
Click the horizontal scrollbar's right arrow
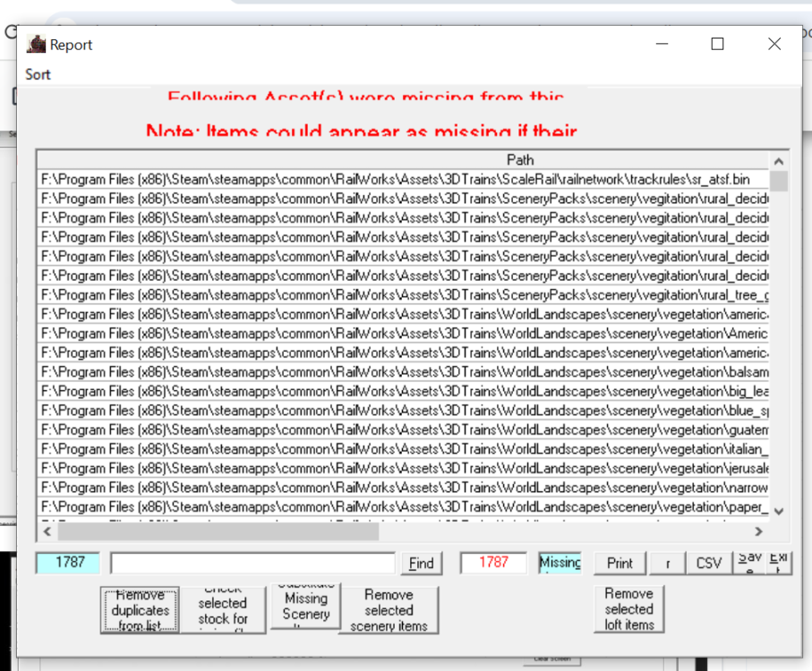tap(759, 531)
